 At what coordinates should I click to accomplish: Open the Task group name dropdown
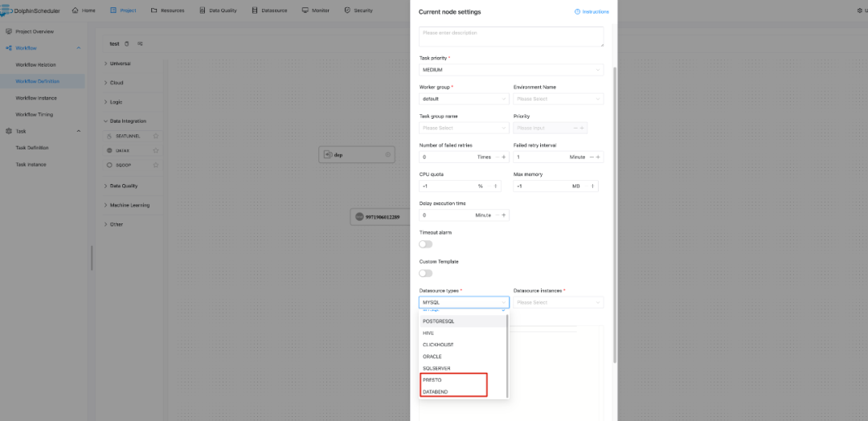(x=464, y=128)
